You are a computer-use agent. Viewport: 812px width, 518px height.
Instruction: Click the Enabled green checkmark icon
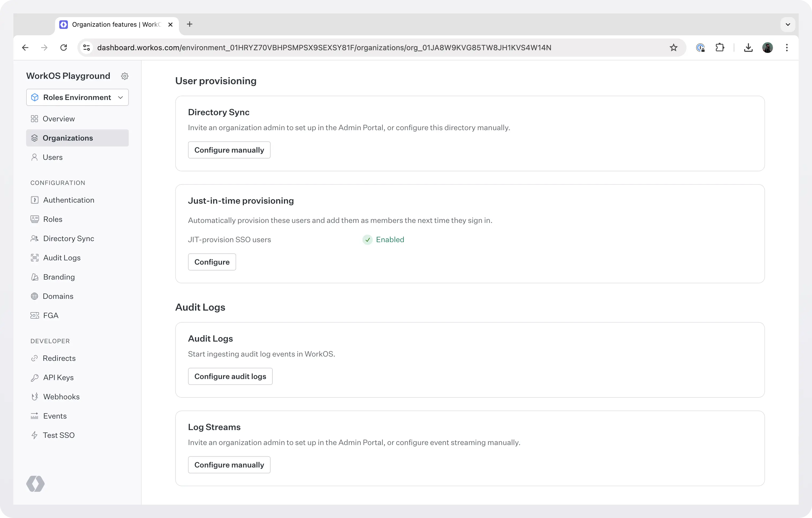click(x=368, y=239)
